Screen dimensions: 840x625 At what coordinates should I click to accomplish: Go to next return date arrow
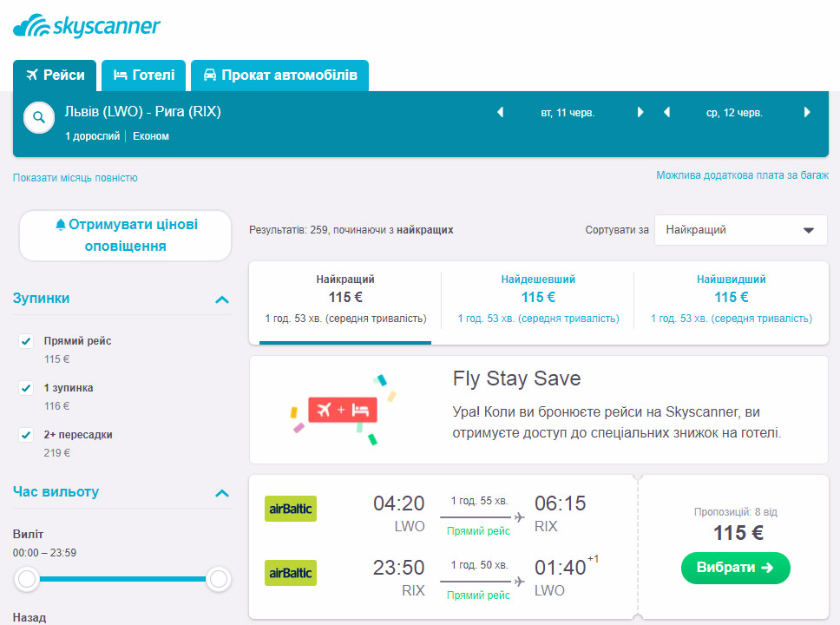(x=807, y=112)
